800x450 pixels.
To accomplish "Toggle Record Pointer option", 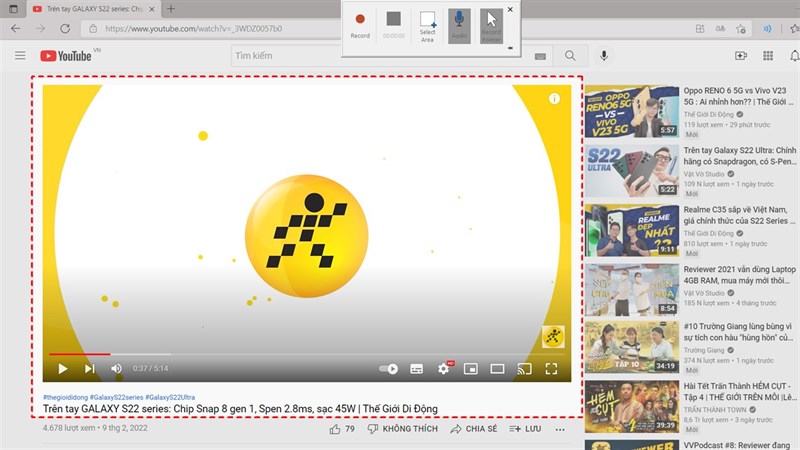I will pos(491,26).
